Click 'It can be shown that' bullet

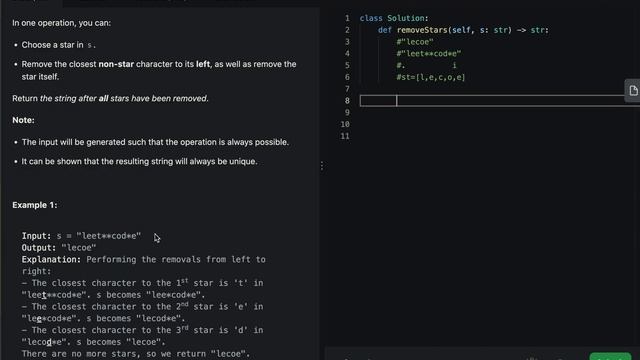139,162
